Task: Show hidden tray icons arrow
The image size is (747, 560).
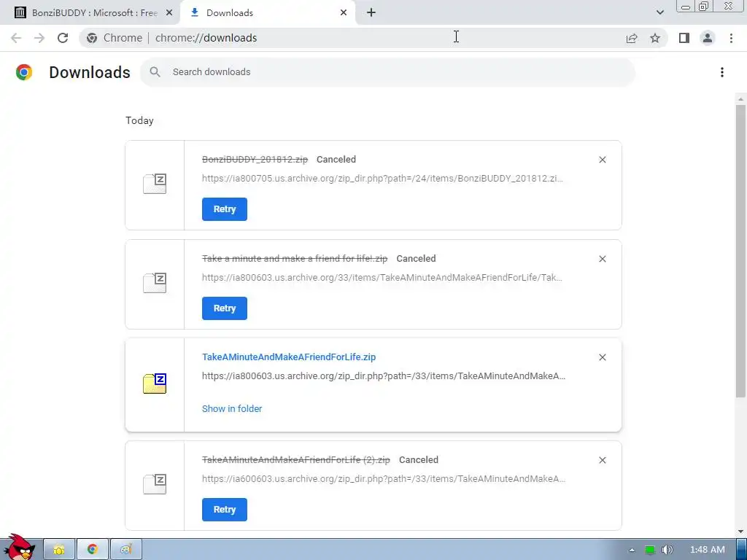Action: tap(632, 550)
